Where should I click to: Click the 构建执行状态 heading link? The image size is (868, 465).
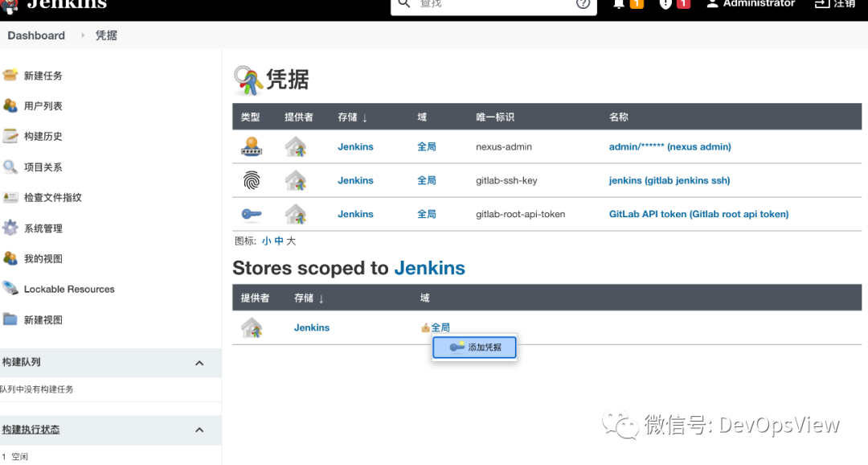pyautogui.click(x=31, y=430)
